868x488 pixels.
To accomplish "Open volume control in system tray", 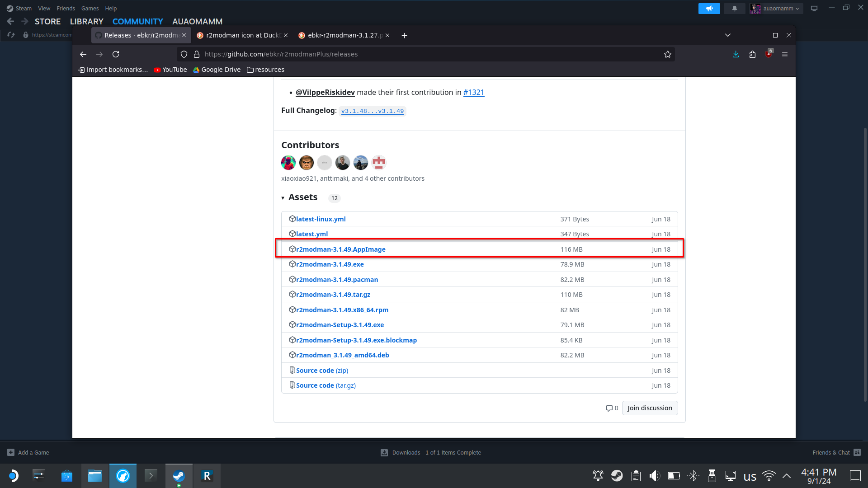I will pyautogui.click(x=655, y=476).
